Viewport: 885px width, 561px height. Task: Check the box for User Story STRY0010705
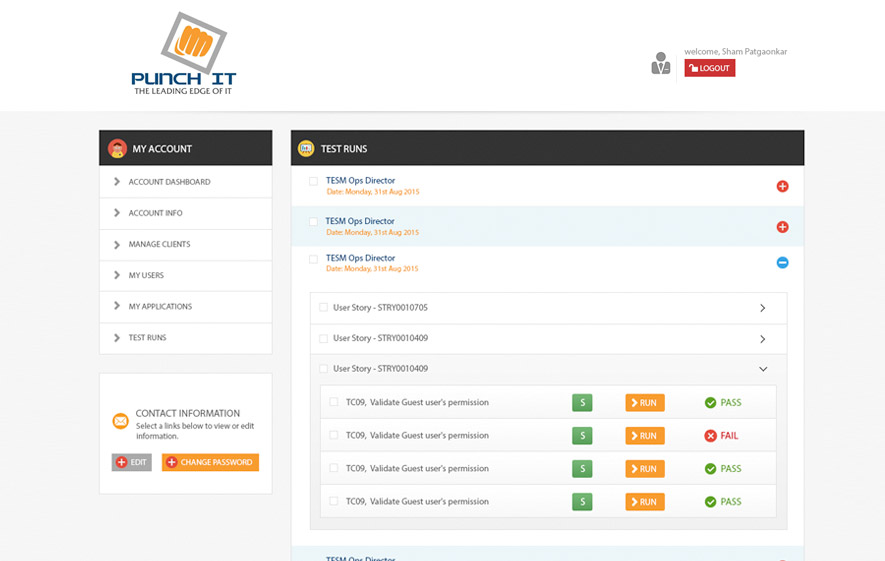tap(323, 308)
